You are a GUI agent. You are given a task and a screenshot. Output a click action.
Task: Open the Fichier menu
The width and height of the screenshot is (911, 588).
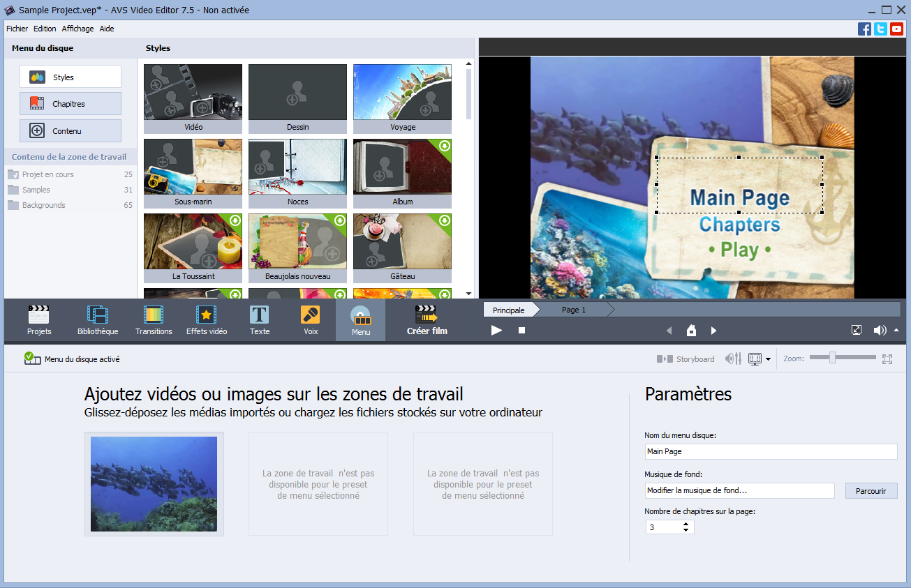point(17,29)
